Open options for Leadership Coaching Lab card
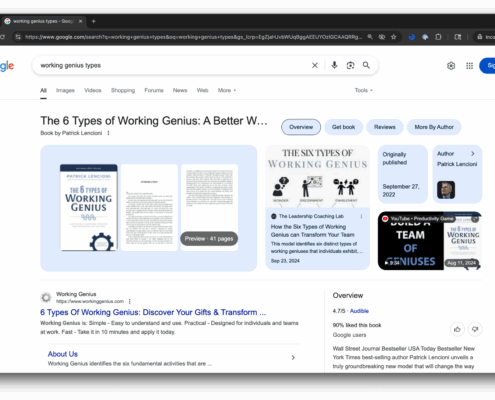Viewport: 495px width, 400px height. point(361,216)
